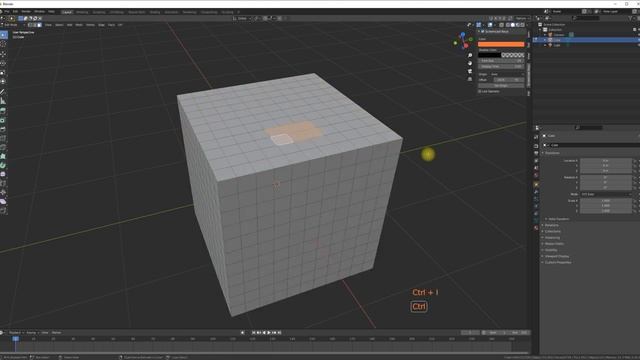Toggle the Screencast Keys panel checkbox
Viewport: 640px width, 360px height.
[483, 31]
